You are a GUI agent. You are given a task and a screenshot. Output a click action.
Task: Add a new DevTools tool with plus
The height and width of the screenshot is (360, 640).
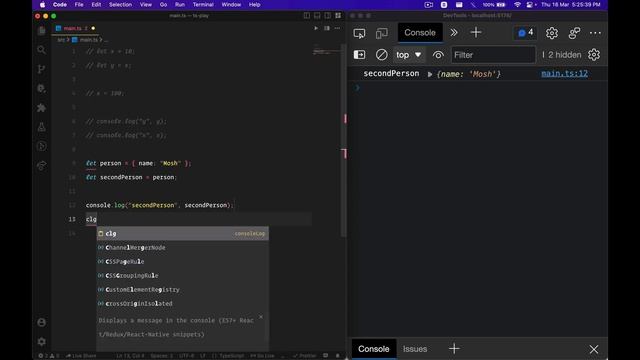click(476, 33)
